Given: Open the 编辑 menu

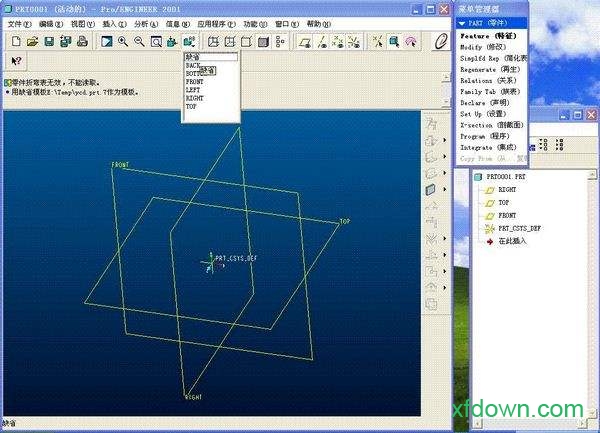Looking at the screenshot, I should tap(51, 24).
